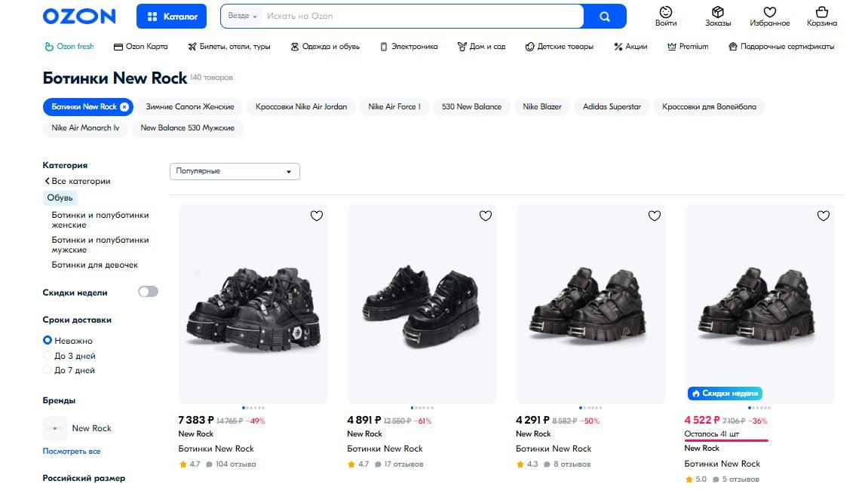Open the Избранное favorites icon
The width and height of the screenshot is (868, 490).
(x=769, y=16)
